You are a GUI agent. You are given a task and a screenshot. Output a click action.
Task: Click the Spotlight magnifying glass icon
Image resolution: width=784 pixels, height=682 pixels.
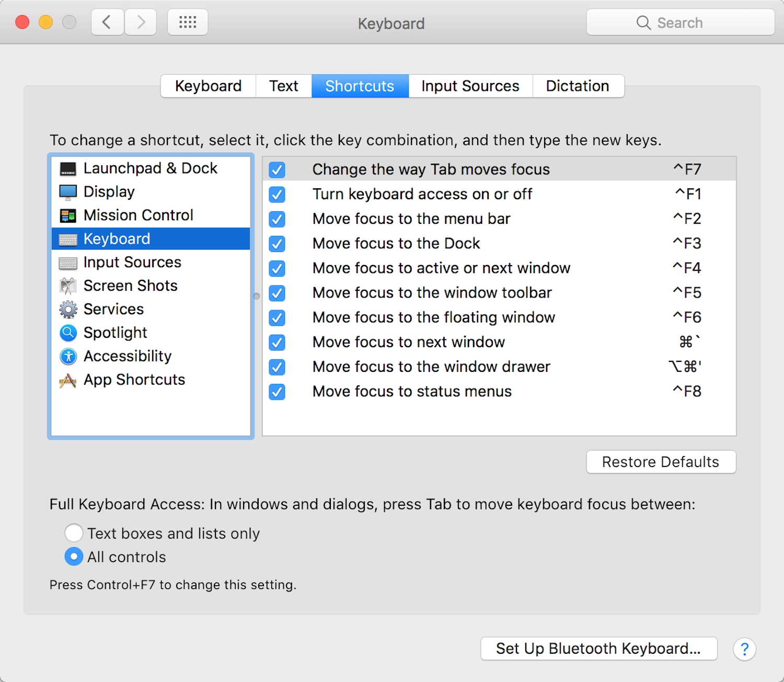(x=68, y=333)
